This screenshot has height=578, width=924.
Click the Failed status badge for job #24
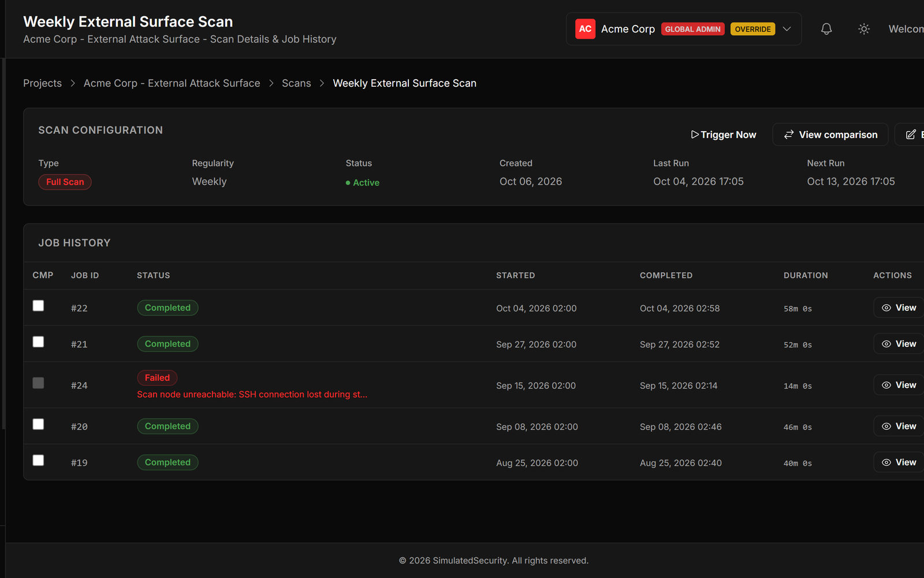coord(157,377)
